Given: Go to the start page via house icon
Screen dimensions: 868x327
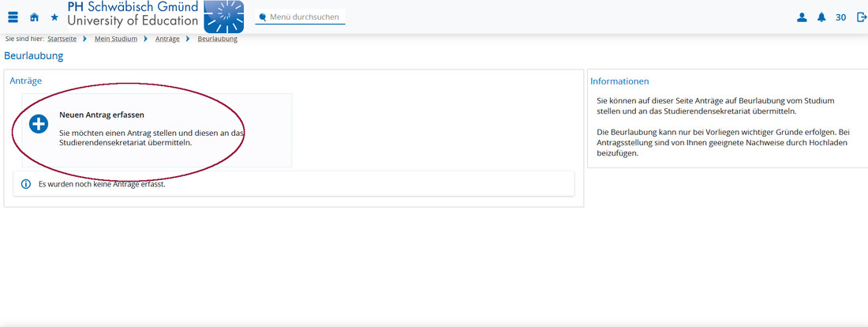Looking at the screenshot, I should (34, 17).
